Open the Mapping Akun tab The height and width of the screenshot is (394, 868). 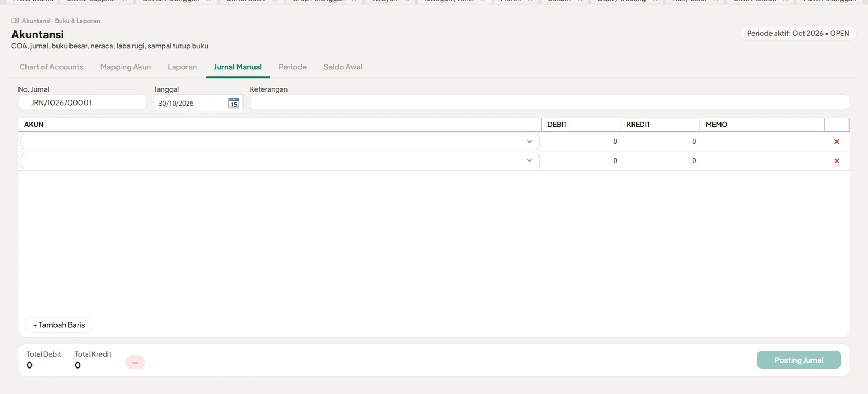[125, 67]
